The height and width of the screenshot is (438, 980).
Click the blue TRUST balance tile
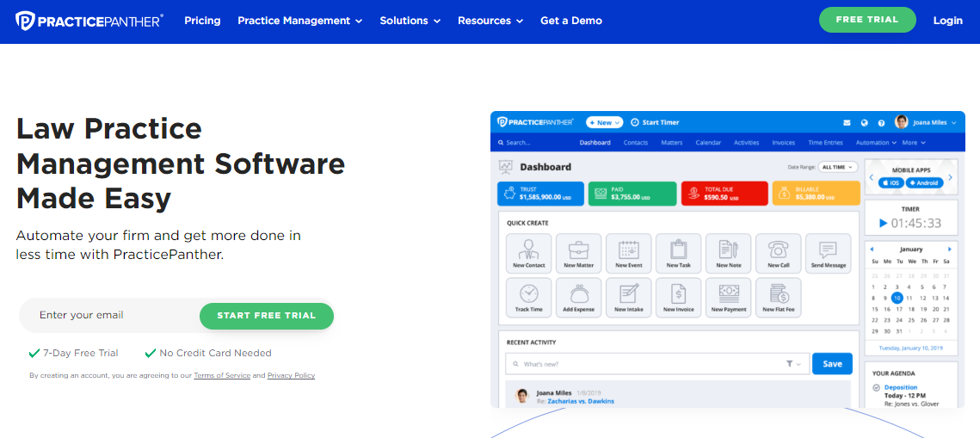540,194
